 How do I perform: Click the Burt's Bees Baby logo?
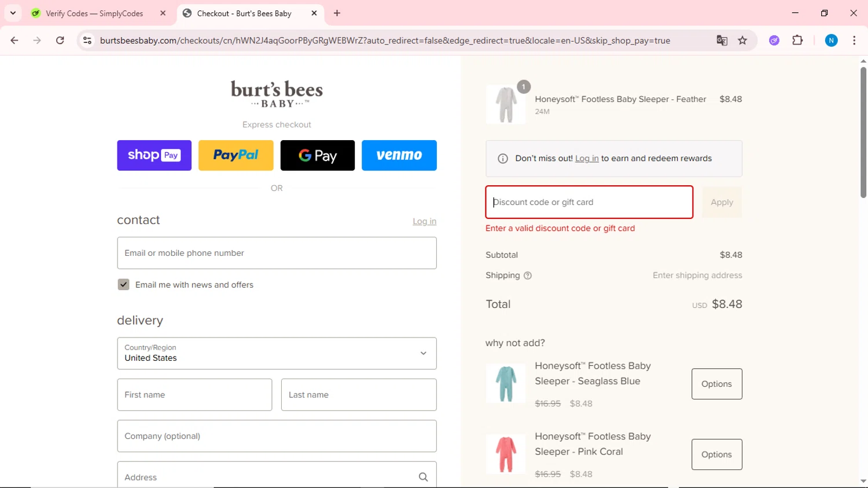tap(277, 94)
